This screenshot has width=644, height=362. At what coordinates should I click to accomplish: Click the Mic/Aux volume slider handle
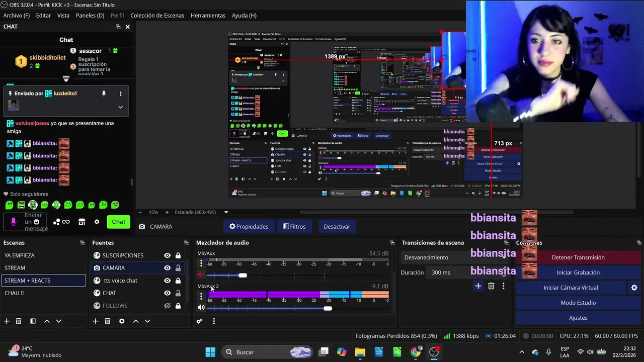(x=243, y=275)
